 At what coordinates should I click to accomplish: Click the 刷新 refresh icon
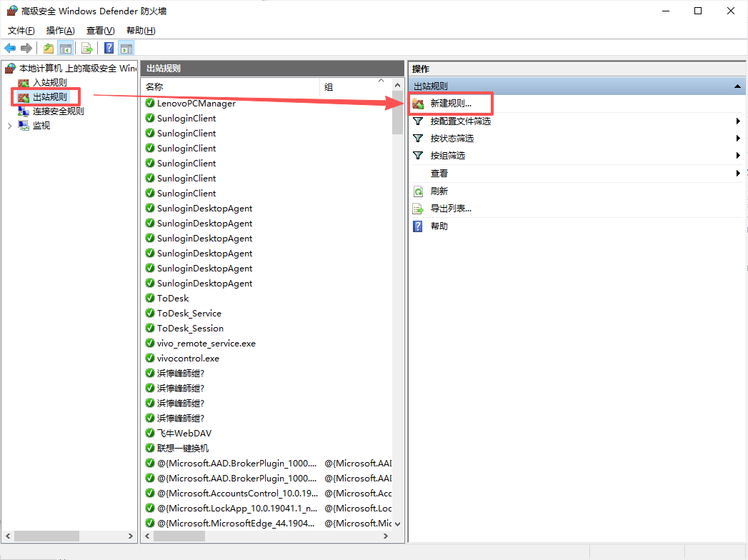tap(418, 191)
